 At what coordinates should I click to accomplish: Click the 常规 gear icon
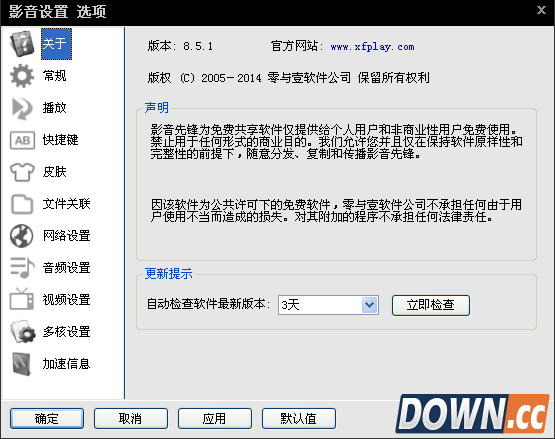pos(22,76)
